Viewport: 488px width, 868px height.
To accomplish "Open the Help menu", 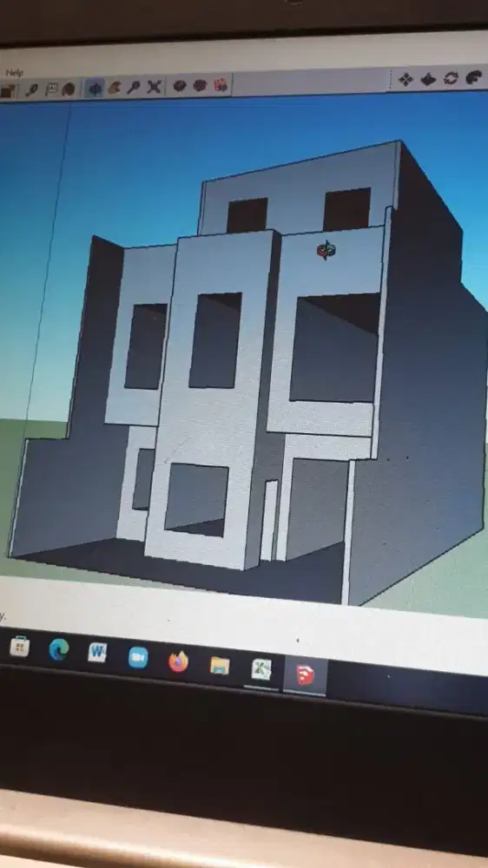I will (x=15, y=73).
